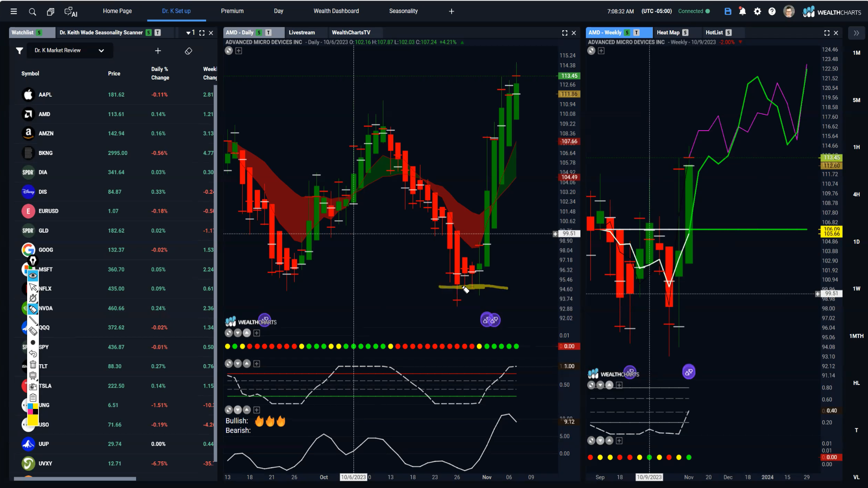Move weekly chart indicator pane down
Viewport: 868px width, 488px height.
click(600, 385)
